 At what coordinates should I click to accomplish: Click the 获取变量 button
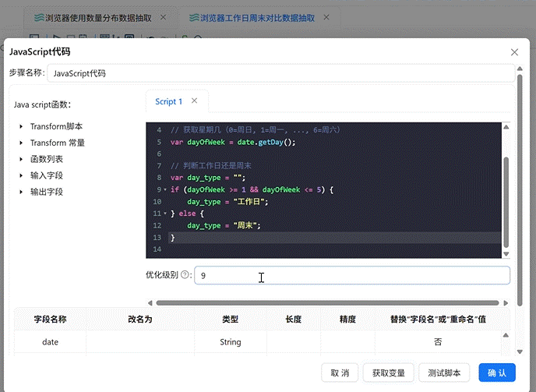tap(388, 373)
